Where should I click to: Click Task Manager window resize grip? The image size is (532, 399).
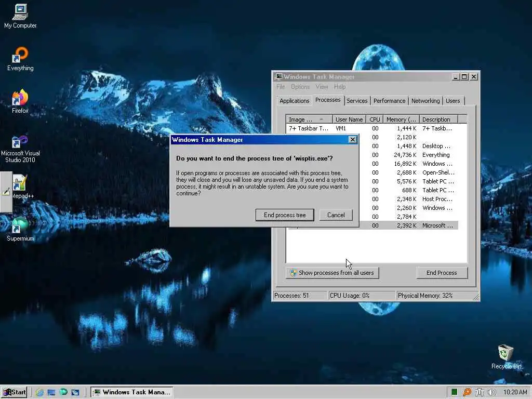[x=476, y=297]
